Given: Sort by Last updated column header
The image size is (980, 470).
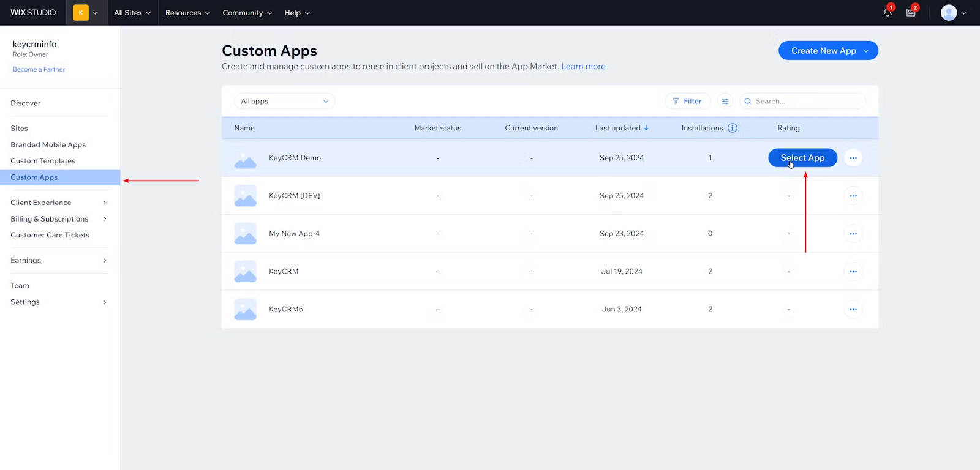Looking at the screenshot, I should 617,128.
